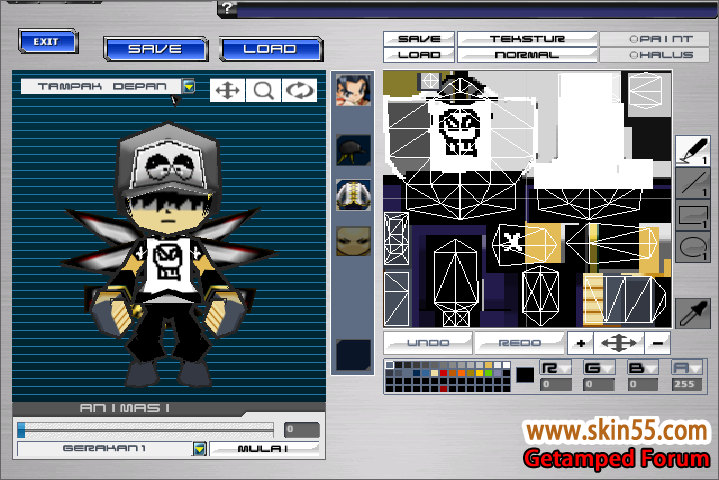
Task: Click the preview move arrows icon
Action: coord(227,90)
